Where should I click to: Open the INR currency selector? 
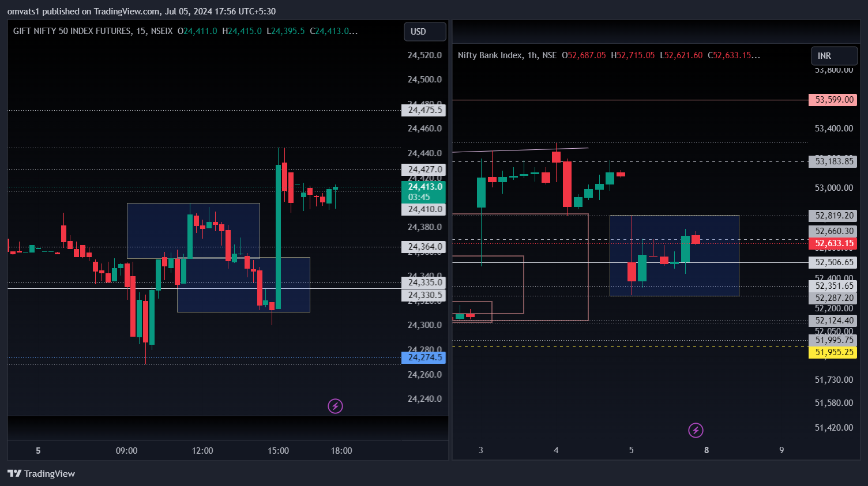tap(834, 56)
